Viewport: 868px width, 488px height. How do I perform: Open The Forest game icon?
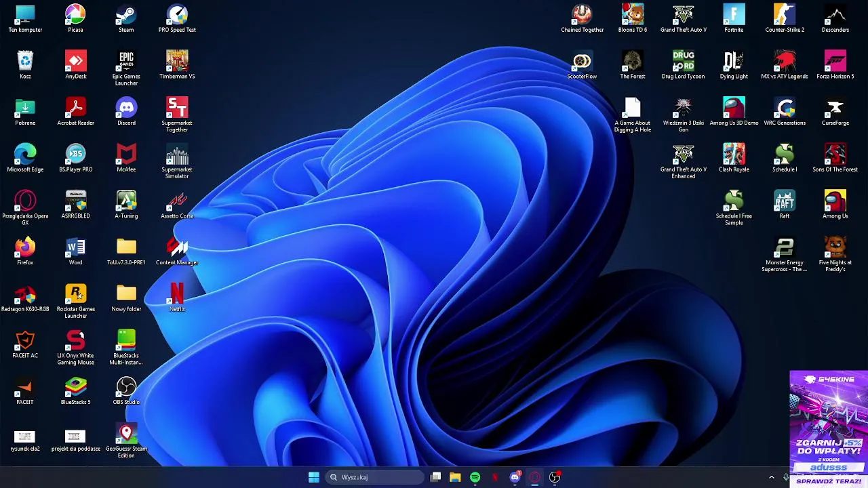point(633,65)
